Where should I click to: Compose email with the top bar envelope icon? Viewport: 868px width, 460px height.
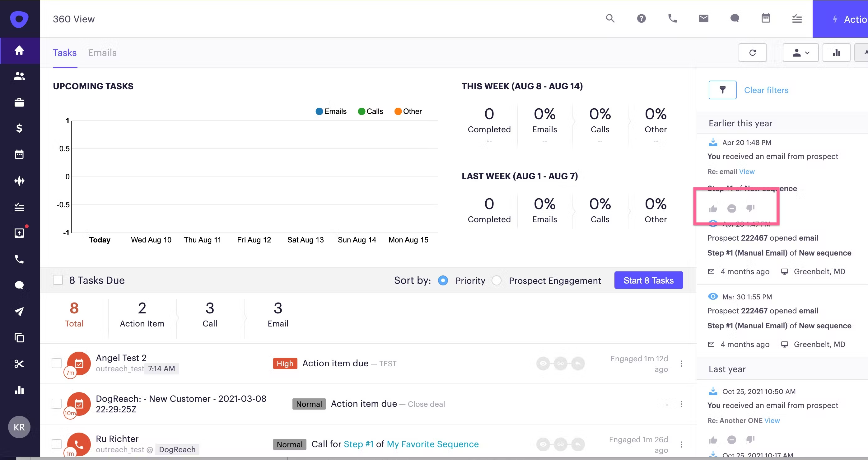(x=703, y=19)
